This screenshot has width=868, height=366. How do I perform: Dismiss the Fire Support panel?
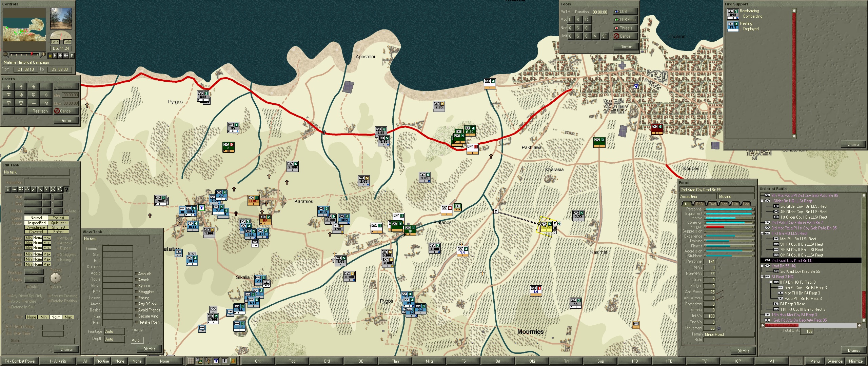tap(853, 144)
